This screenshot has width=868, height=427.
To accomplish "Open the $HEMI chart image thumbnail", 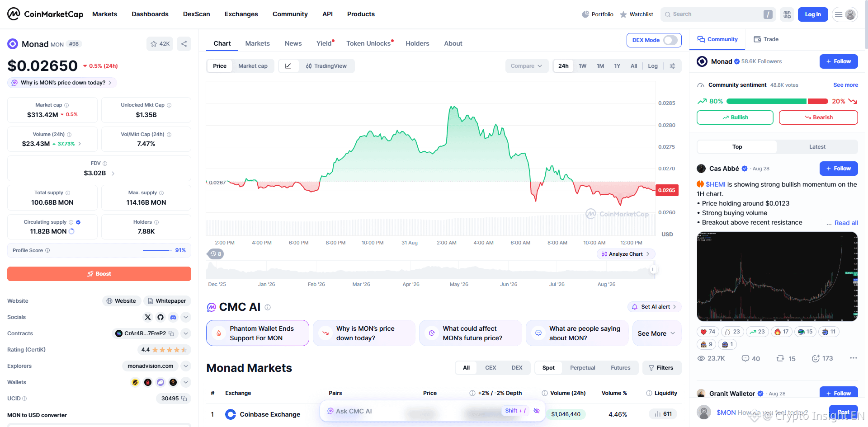I will click(777, 277).
